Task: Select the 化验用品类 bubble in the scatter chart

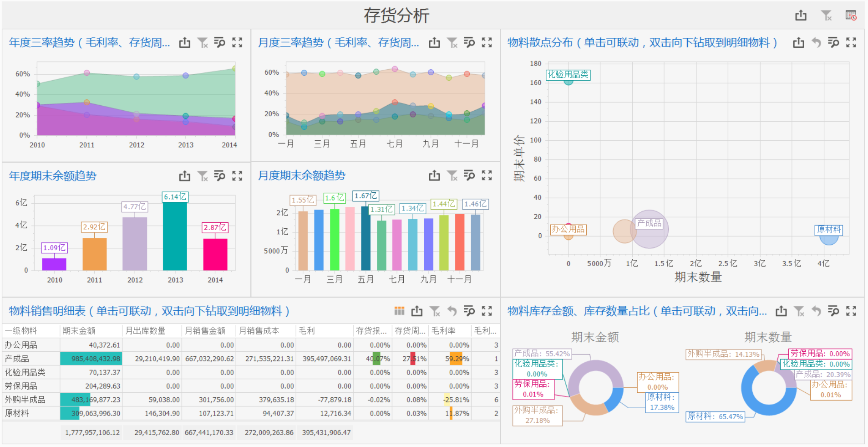Action: 569,83
